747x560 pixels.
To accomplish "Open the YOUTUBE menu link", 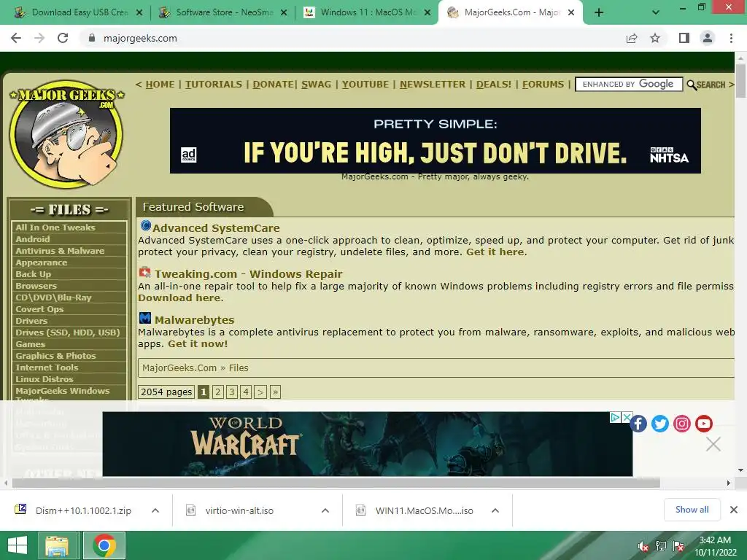I will [x=365, y=85].
